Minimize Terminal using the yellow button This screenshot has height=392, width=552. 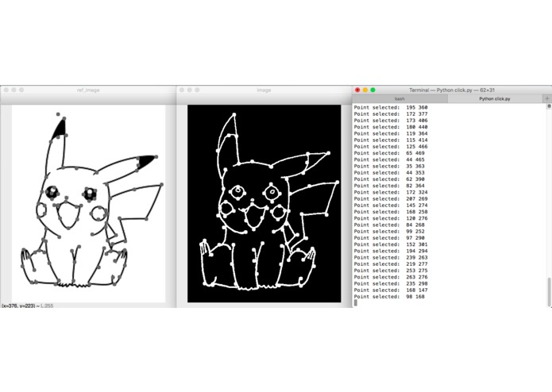365,90
